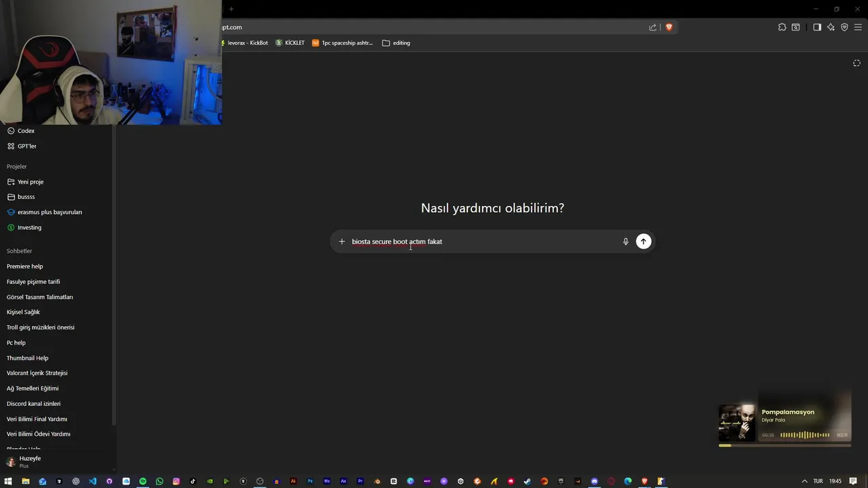
Task: Start voice dictation with the microphone icon
Action: [x=625, y=241]
